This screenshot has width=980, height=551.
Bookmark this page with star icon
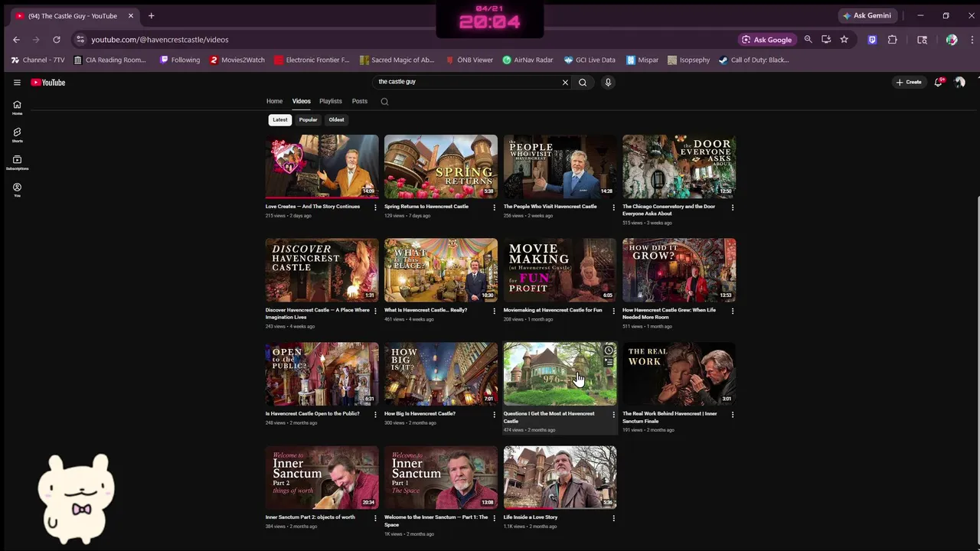(844, 40)
